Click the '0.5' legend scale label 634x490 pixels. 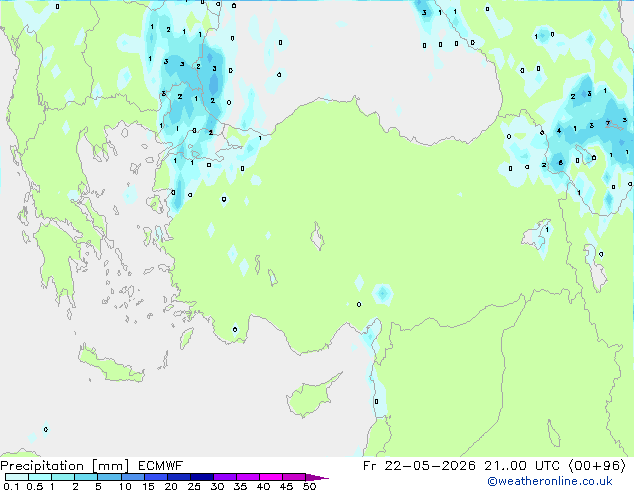pos(34,486)
